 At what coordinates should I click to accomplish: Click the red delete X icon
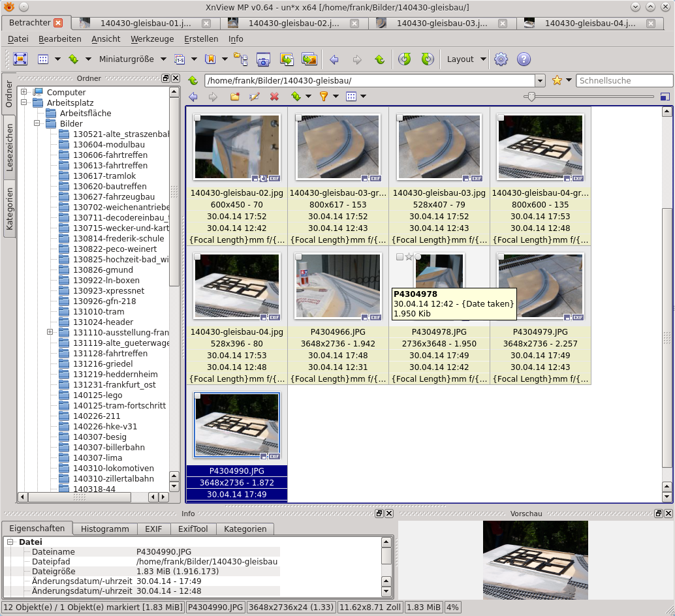tap(274, 97)
